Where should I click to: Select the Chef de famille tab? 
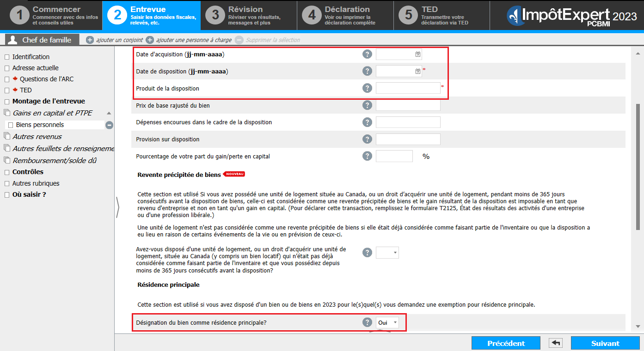point(43,40)
